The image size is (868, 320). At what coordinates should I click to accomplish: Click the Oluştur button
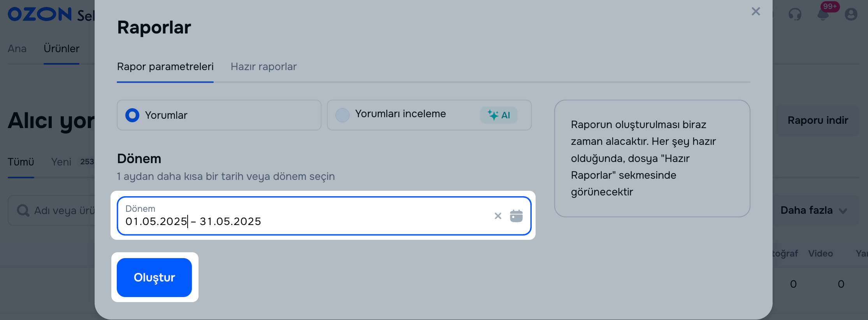click(154, 278)
